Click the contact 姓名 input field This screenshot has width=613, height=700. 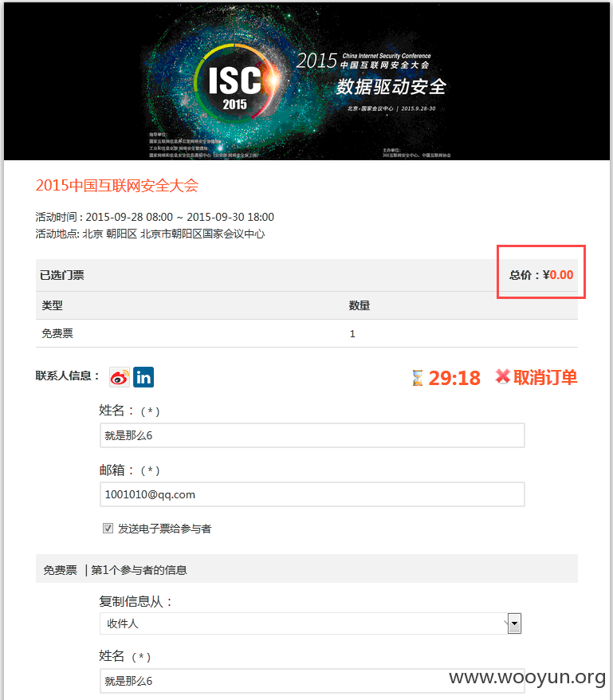click(x=312, y=435)
